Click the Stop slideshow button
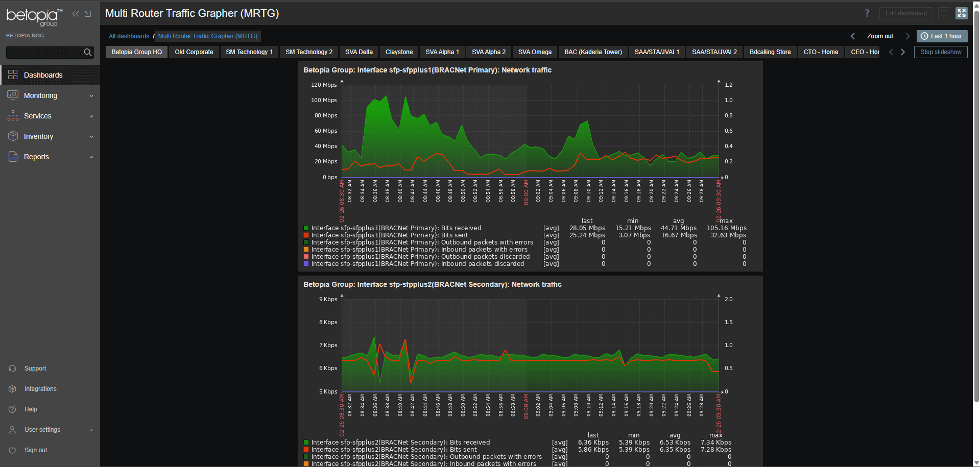 [x=941, y=52]
